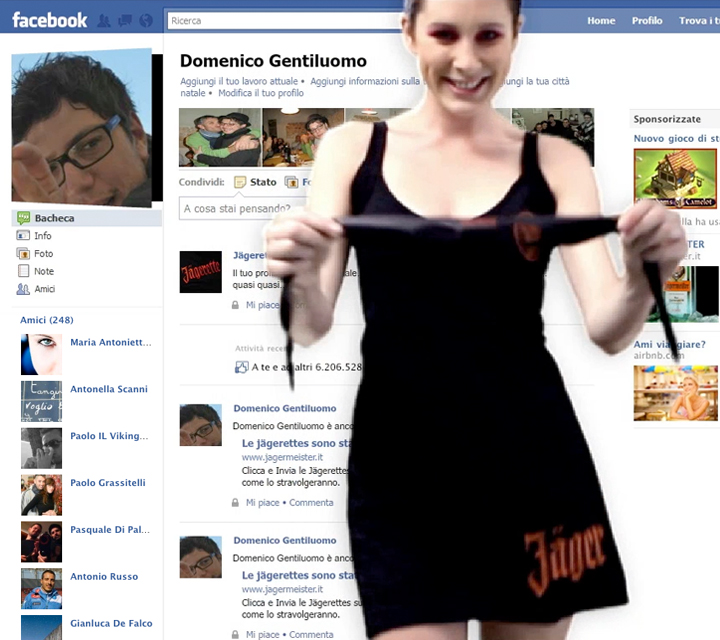720x640 pixels.
Task: Click Domenico Gentiluomo name on first post
Action: (285, 409)
